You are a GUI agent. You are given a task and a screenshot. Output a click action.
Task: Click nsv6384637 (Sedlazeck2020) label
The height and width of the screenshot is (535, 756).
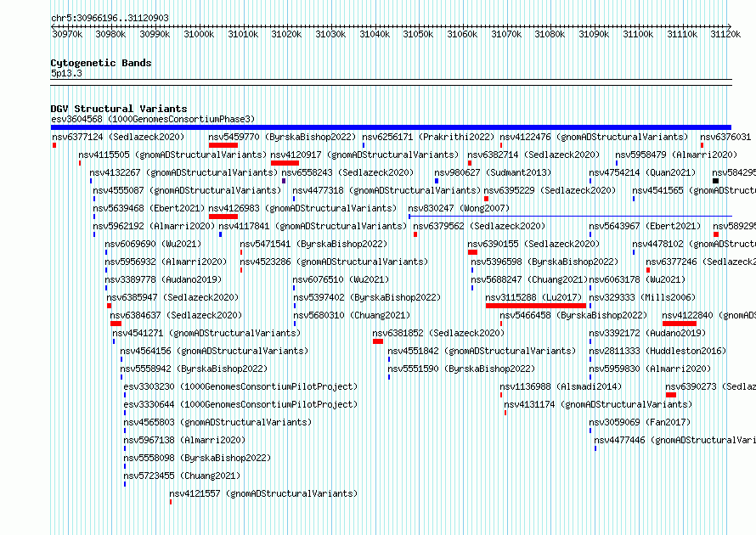[x=176, y=315]
